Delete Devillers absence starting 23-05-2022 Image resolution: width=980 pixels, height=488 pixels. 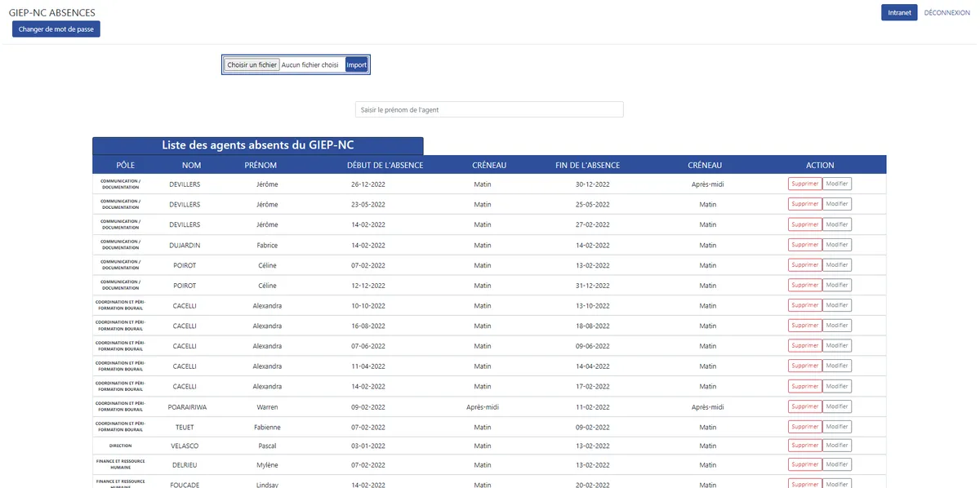pos(804,204)
